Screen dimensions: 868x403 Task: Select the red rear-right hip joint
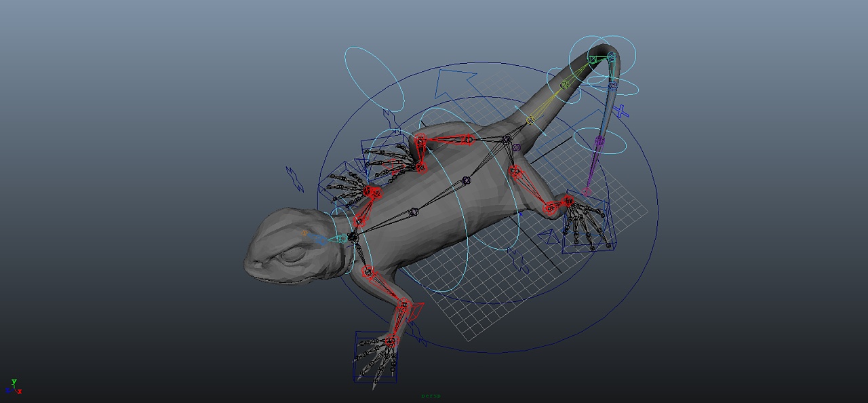point(514,170)
